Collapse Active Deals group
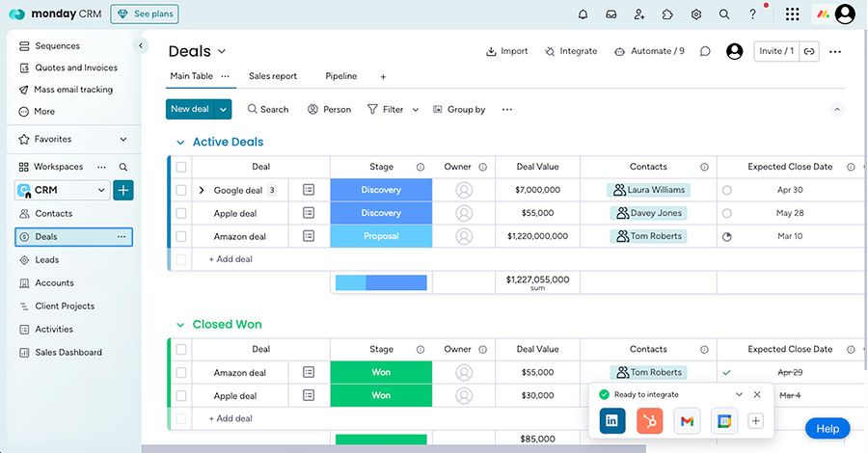 click(x=180, y=142)
